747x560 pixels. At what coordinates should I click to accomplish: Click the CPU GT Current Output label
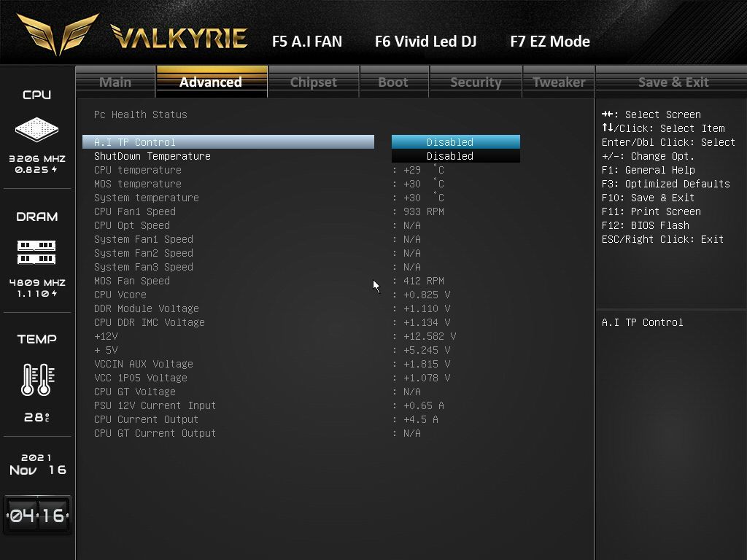point(155,433)
